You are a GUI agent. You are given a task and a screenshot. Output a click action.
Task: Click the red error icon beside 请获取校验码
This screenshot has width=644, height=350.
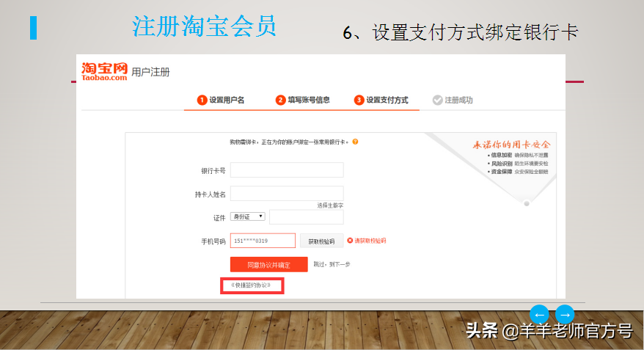(x=350, y=241)
